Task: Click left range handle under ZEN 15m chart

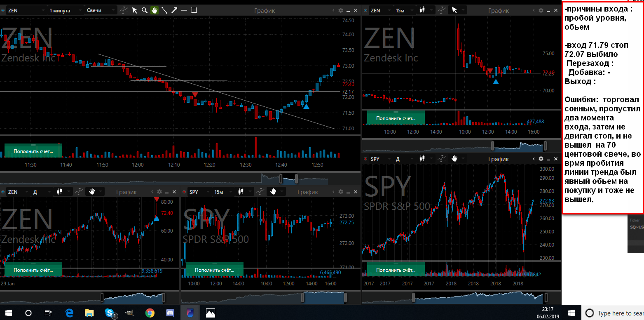Action: (492, 146)
